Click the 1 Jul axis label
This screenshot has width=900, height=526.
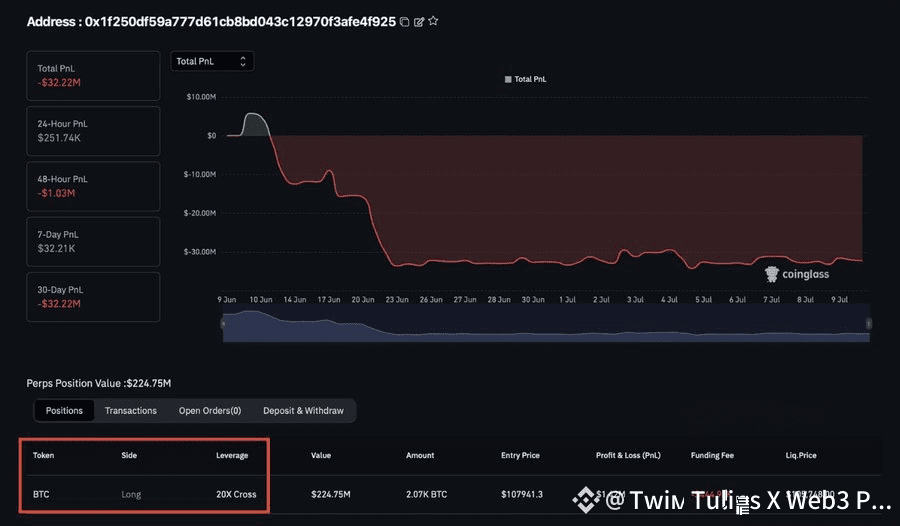click(x=567, y=300)
